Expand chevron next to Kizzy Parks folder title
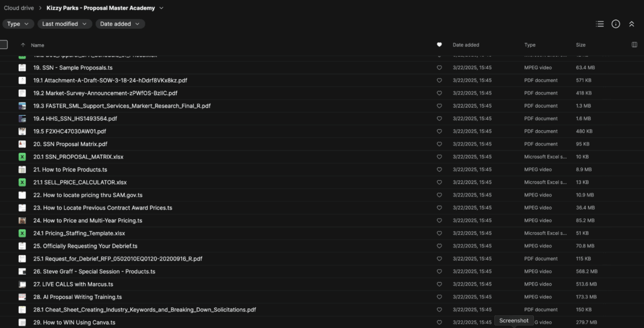Screen dimensions: 644x328 point(162,8)
